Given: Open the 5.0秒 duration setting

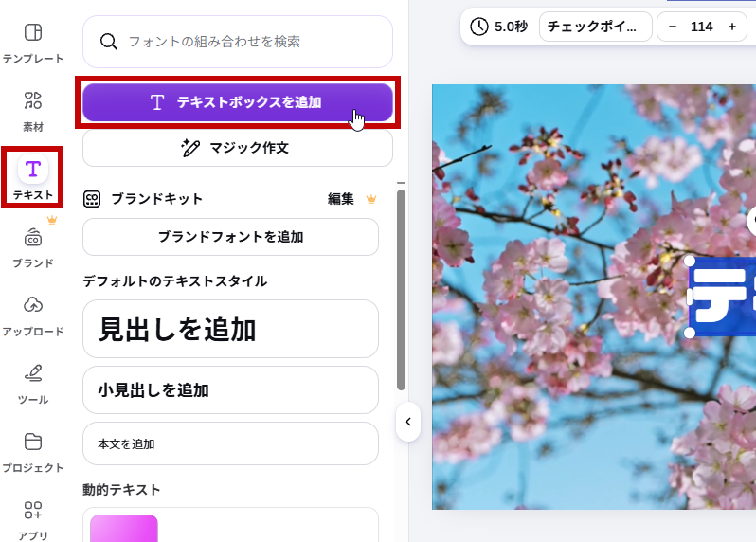Looking at the screenshot, I should (499, 27).
